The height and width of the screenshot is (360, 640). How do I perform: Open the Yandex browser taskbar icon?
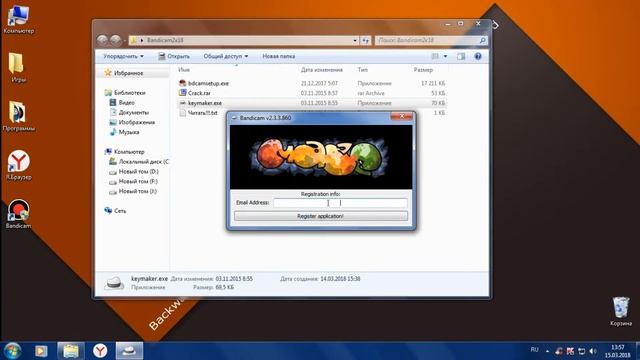[100, 351]
